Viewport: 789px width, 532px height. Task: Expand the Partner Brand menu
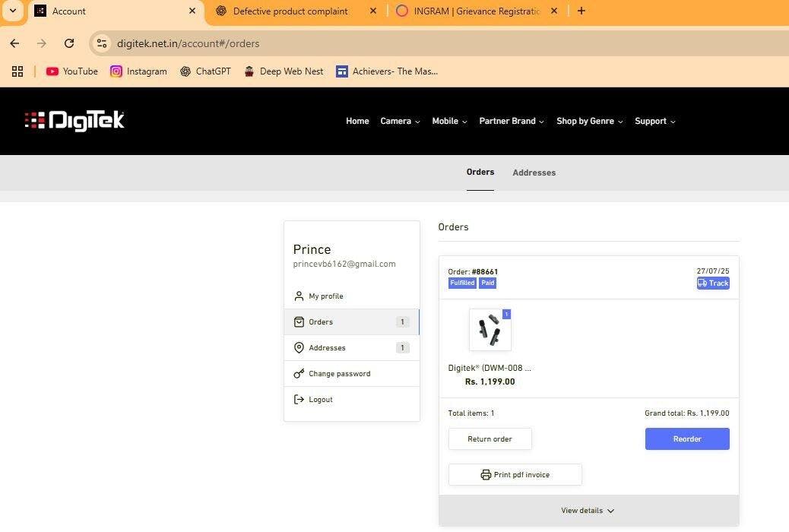tap(512, 121)
